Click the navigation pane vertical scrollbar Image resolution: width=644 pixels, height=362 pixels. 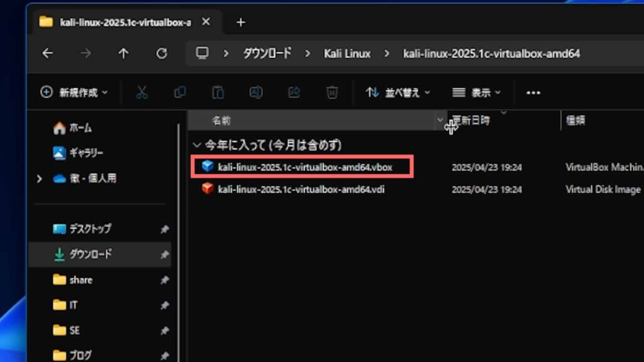179,242
